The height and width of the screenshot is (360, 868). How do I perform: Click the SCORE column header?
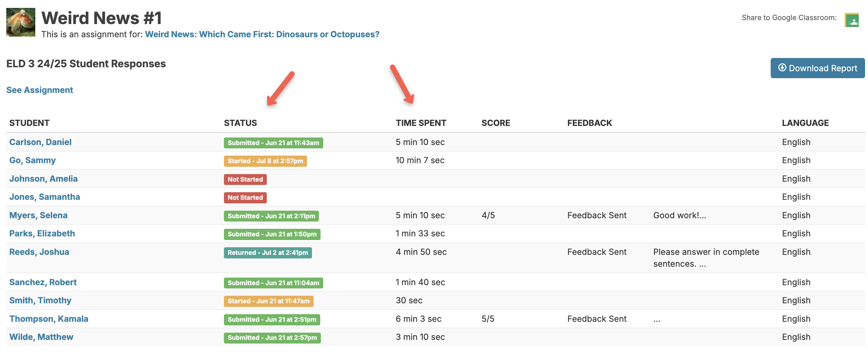(x=496, y=123)
